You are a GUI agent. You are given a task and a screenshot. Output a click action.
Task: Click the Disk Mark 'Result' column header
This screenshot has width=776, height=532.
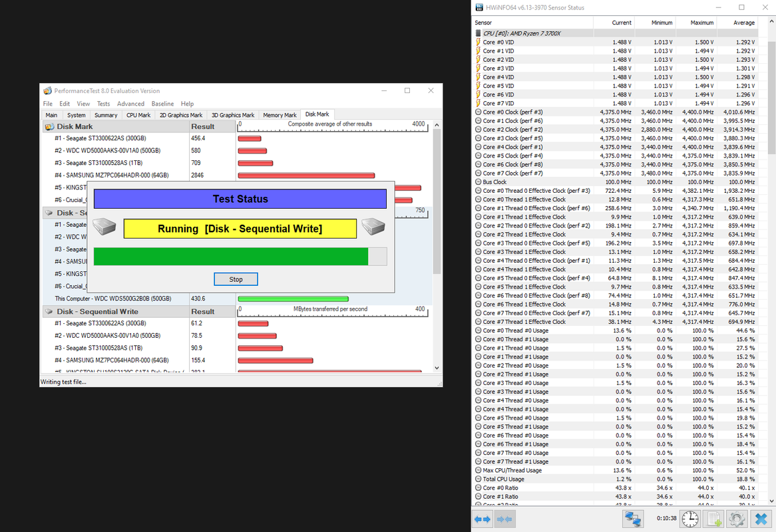point(212,126)
